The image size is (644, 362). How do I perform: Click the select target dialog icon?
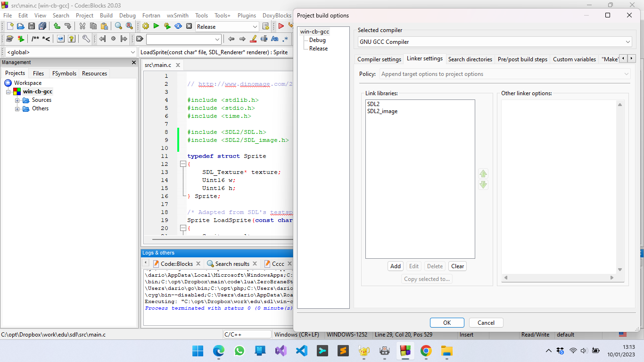265,26
